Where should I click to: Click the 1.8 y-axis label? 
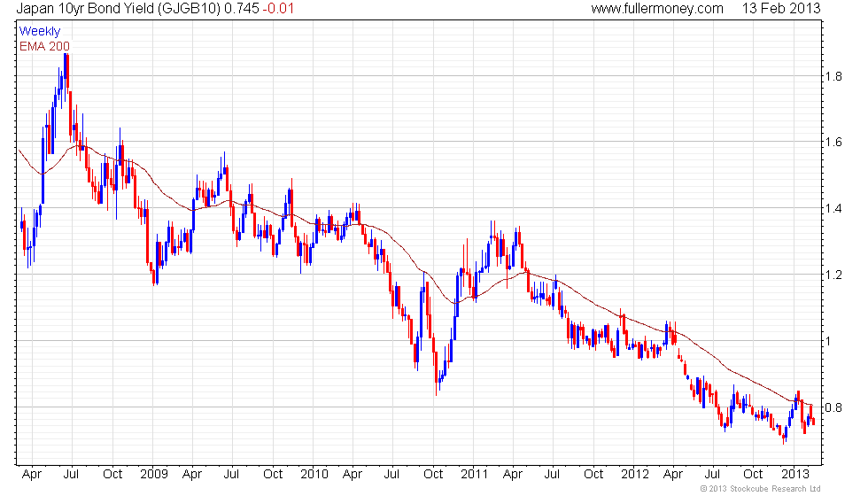[x=833, y=76]
